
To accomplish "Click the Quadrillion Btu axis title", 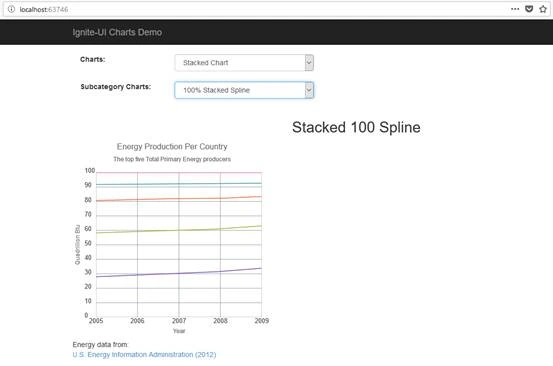I will (77, 245).
